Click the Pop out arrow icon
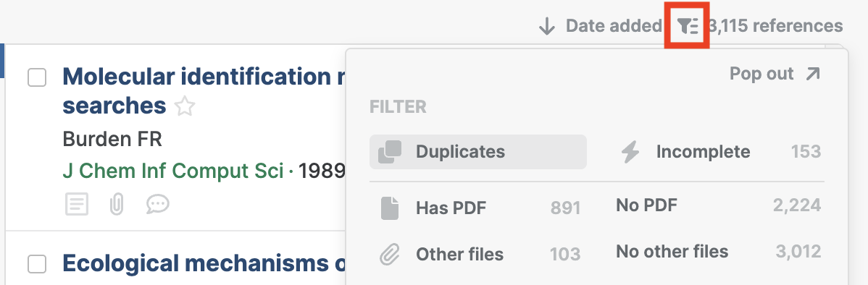The image size is (868, 285). [813, 74]
